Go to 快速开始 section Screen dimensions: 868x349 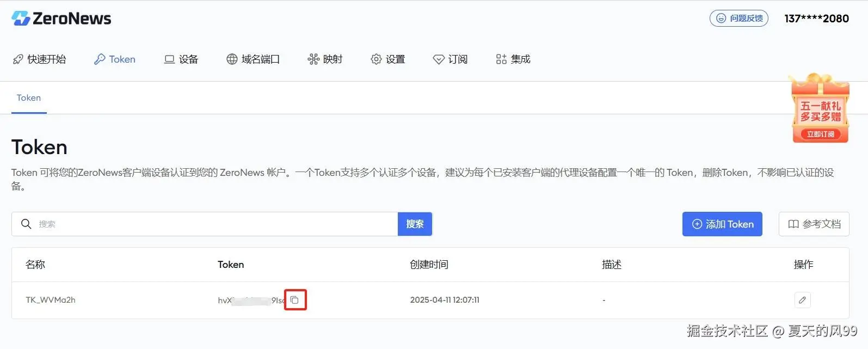click(x=39, y=59)
